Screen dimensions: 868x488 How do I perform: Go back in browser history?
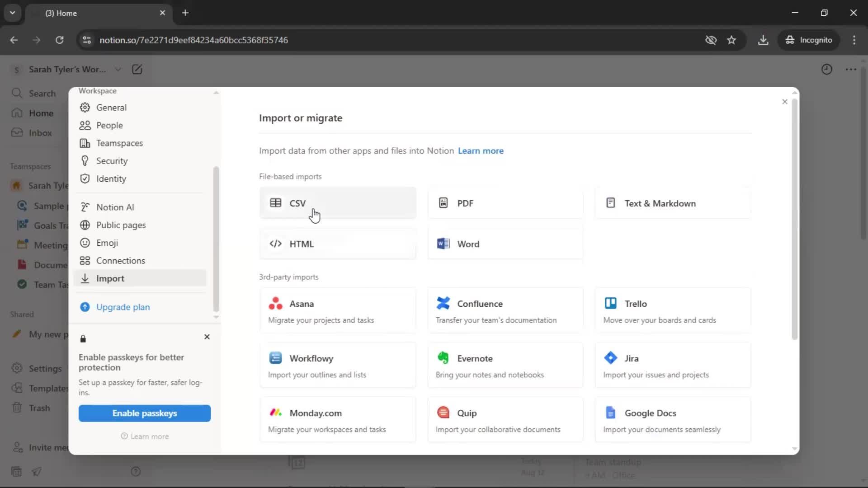[x=14, y=40]
